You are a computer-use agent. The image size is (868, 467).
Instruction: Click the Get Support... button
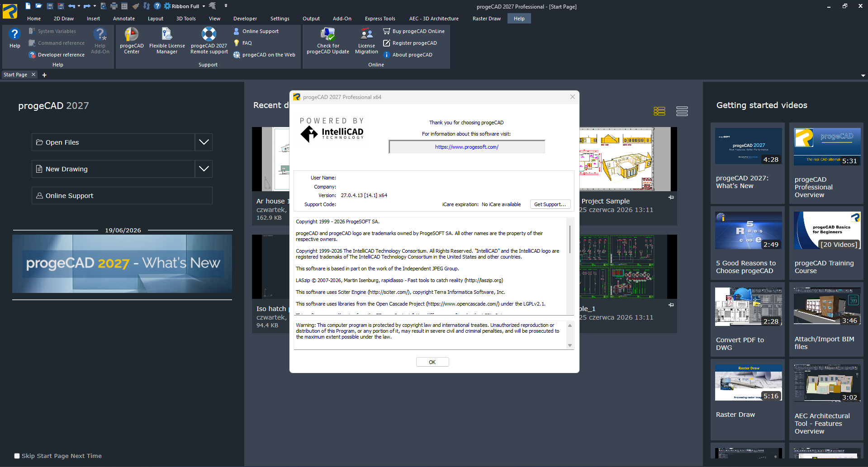[x=550, y=204]
